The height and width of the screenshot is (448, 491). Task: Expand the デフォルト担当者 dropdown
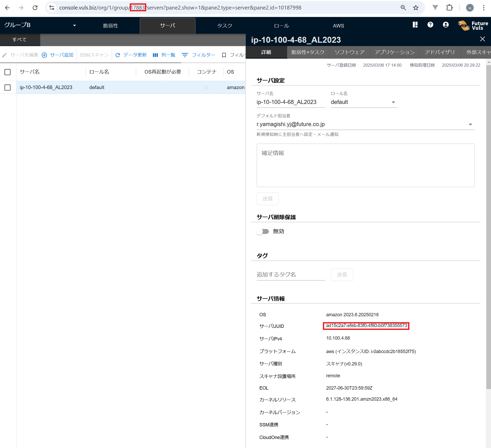coord(470,125)
